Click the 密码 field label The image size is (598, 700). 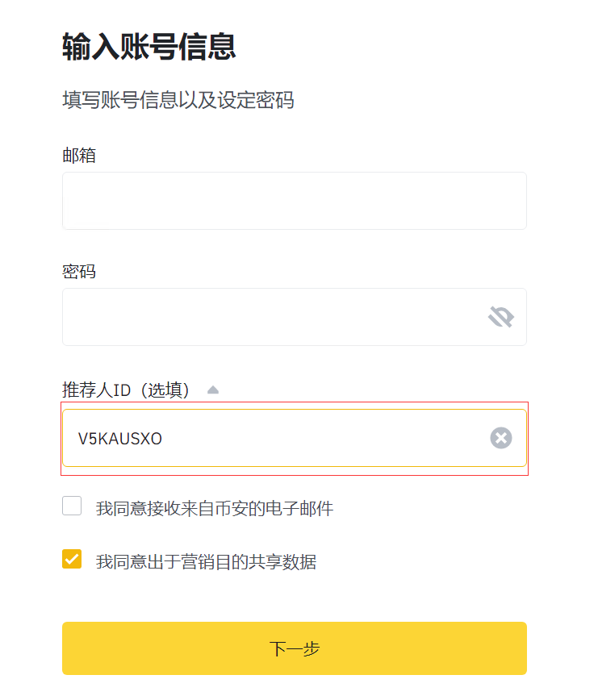(x=79, y=271)
